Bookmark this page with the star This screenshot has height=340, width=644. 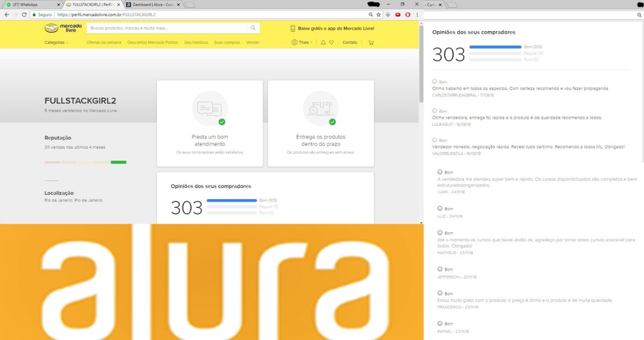tap(378, 14)
